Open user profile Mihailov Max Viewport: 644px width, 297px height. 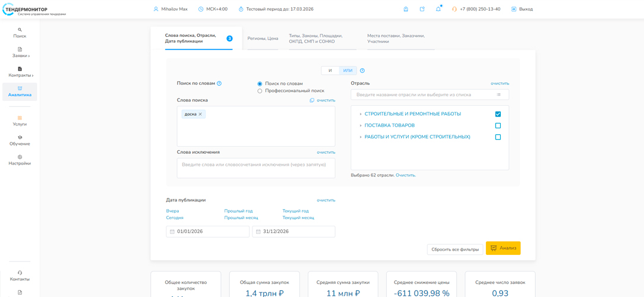point(171,9)
